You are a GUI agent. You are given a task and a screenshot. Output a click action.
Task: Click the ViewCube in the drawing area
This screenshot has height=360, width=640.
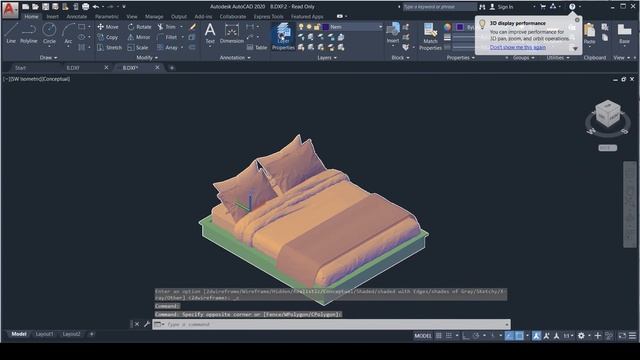(x=608, y=113)
